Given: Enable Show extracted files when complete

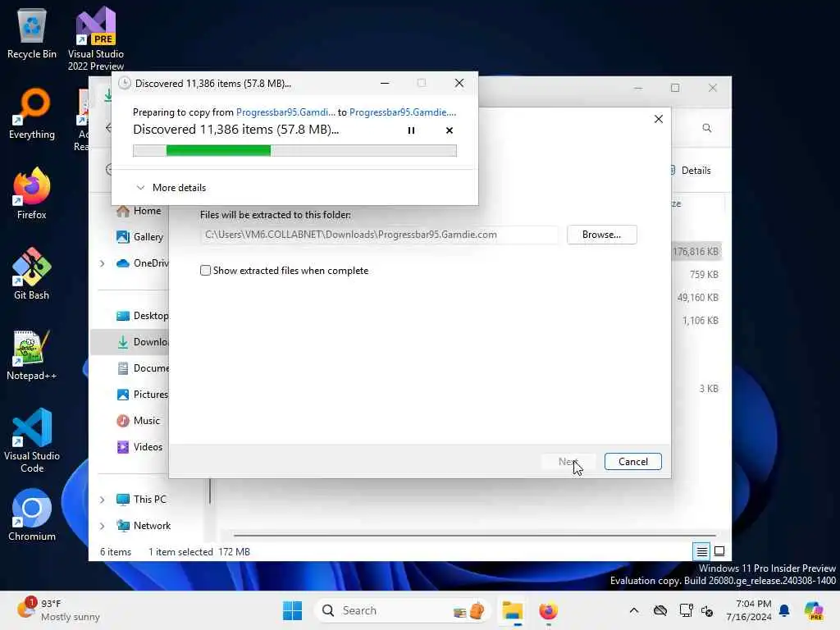Looking at the screenshot, I should pyautogui.click(x=205, y=271).
